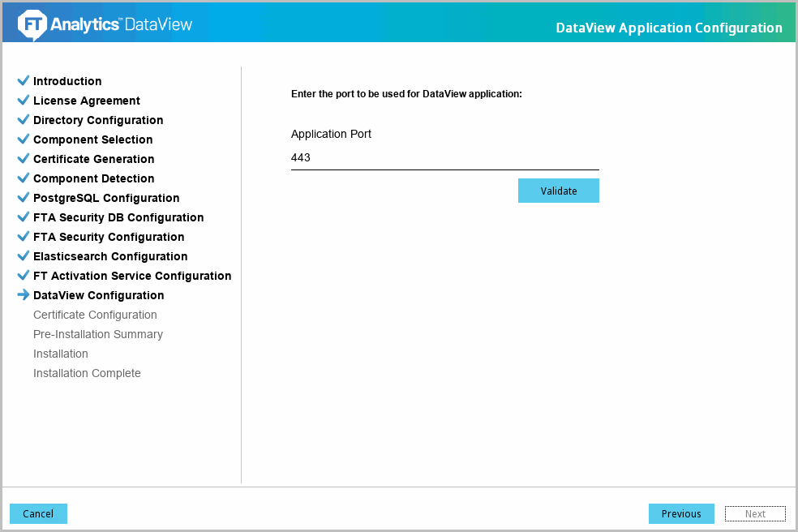The image size is (798, 532).
Task: Select the Component Detection step
Action: (x=93, y=178)
